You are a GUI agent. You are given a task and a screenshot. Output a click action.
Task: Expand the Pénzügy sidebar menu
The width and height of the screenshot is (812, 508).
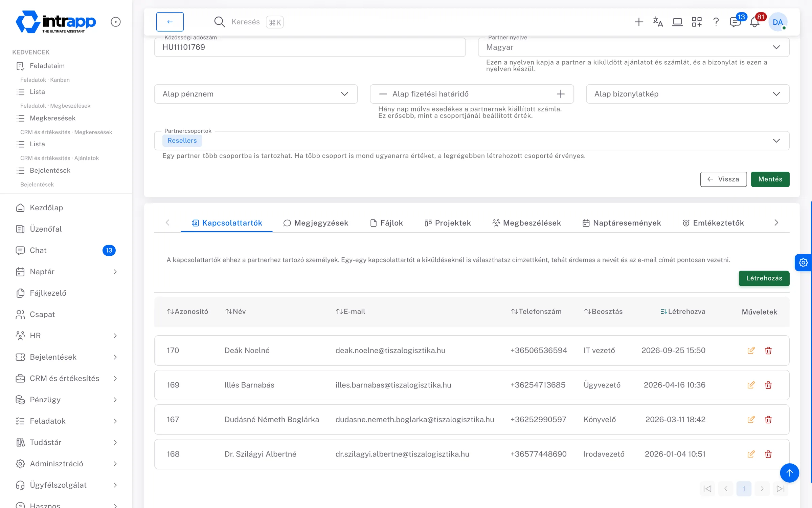tap(66, 400)
